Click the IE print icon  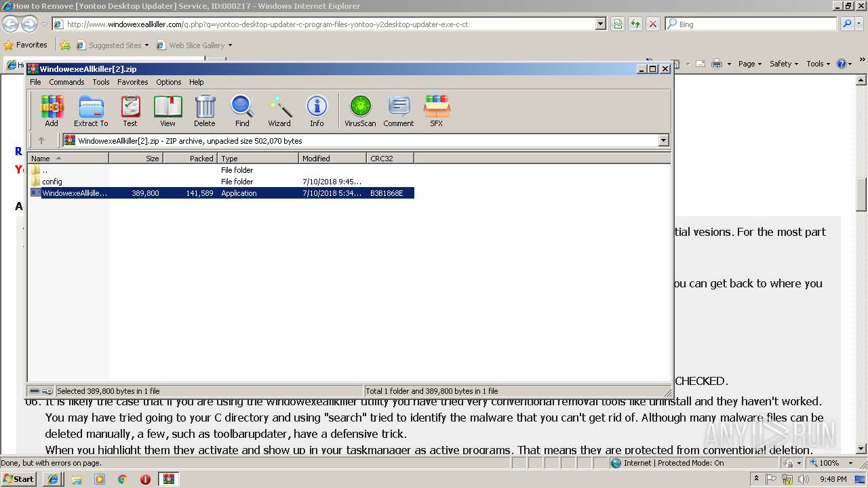(717, 64)
